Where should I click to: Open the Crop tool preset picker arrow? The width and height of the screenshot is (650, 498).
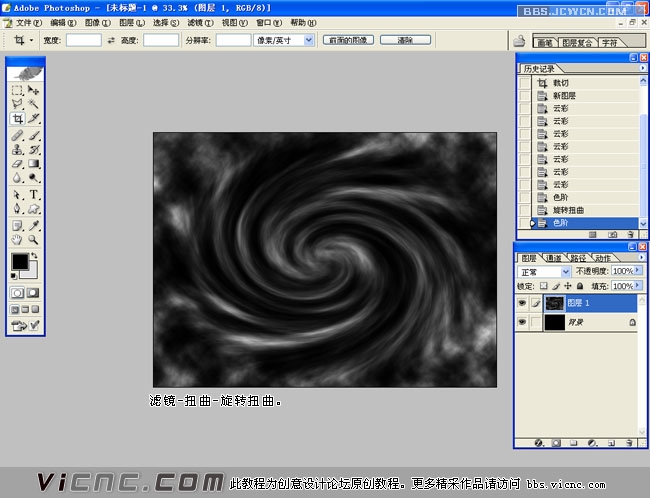click(x=32, y=40)
